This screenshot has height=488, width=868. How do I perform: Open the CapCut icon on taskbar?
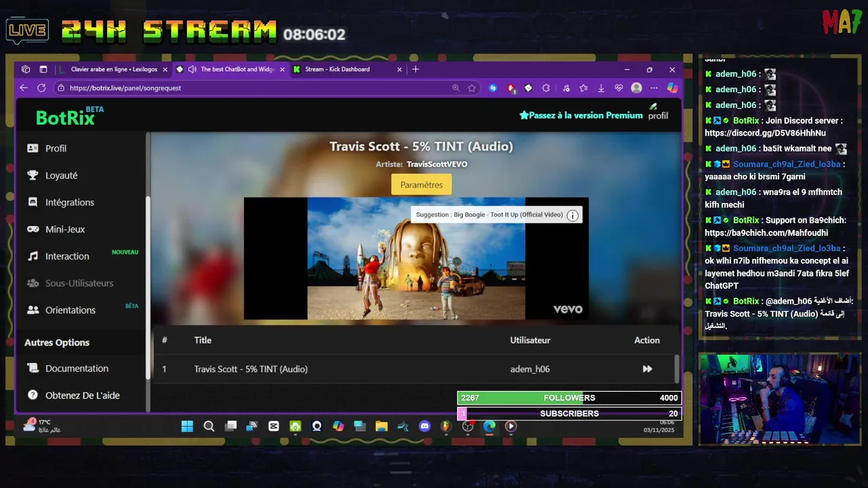273,426
